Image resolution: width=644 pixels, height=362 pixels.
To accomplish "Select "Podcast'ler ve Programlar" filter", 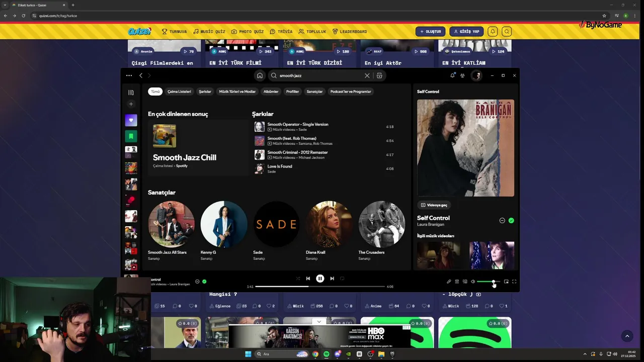I will [351, 92].
